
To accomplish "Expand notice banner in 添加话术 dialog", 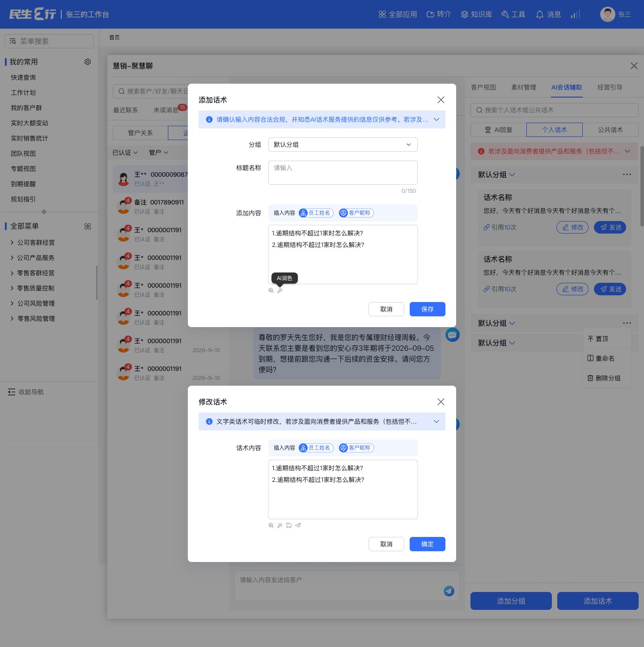I will click(436, 119).
